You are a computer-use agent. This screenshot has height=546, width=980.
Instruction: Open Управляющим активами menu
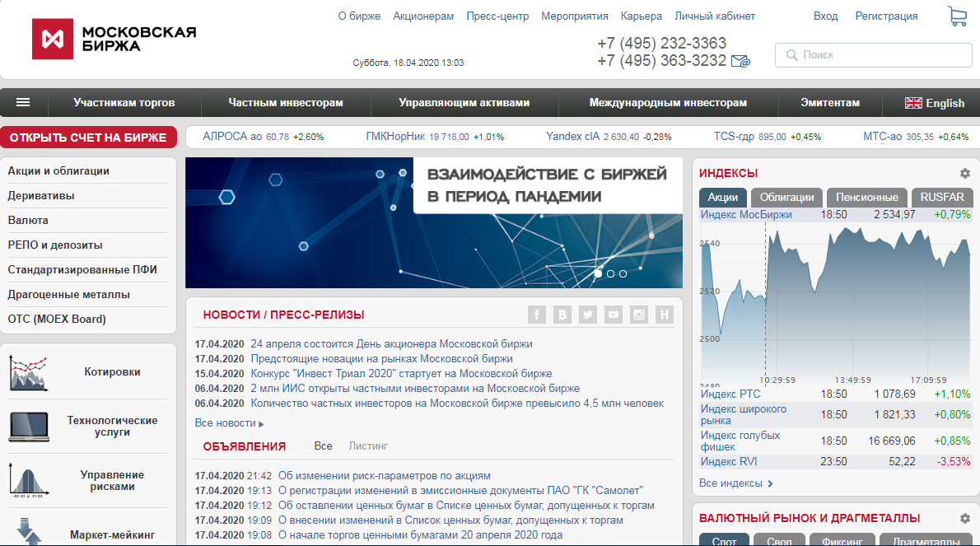(464, 102)
